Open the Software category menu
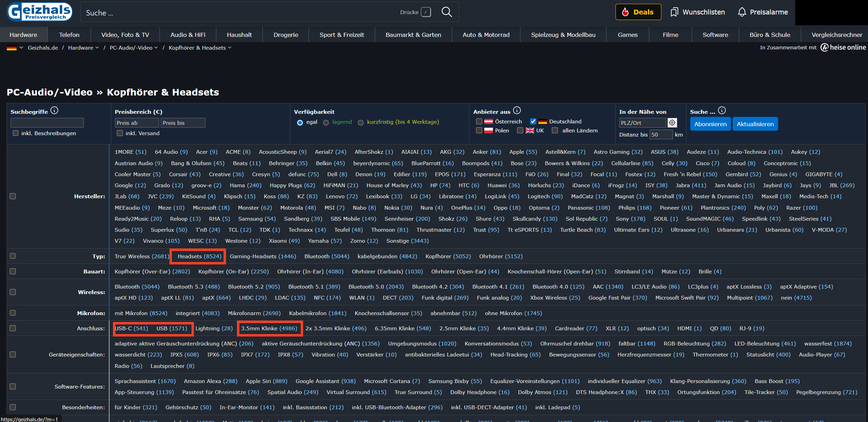The height and width of the screenshot is (422, 868). [x=715, y=35]
